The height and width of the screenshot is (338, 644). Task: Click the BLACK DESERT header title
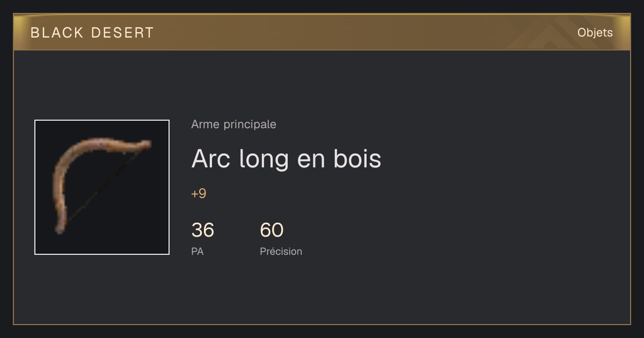[x=92, y=33]
